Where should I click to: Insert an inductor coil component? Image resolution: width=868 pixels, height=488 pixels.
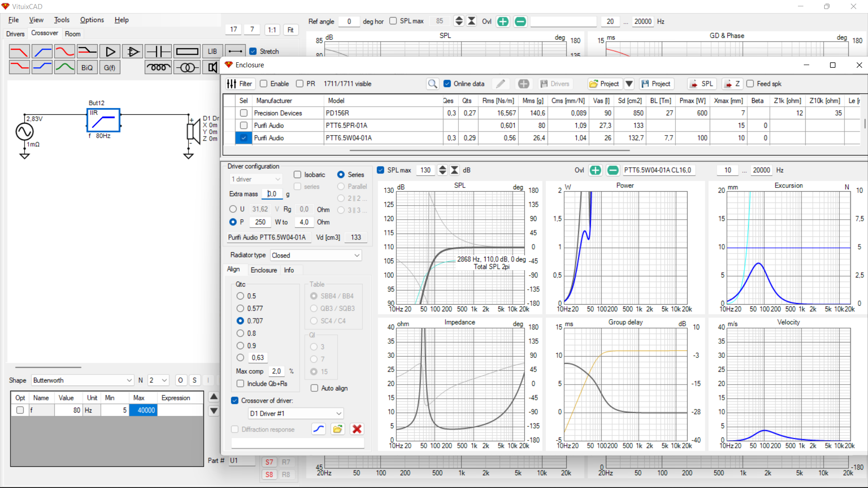coord(158,67)
